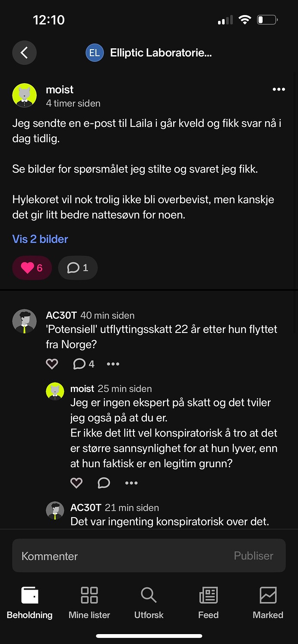This screenshot has height=644, width=298.
Task: Open the Feed tab
Action: pos(208,603)
